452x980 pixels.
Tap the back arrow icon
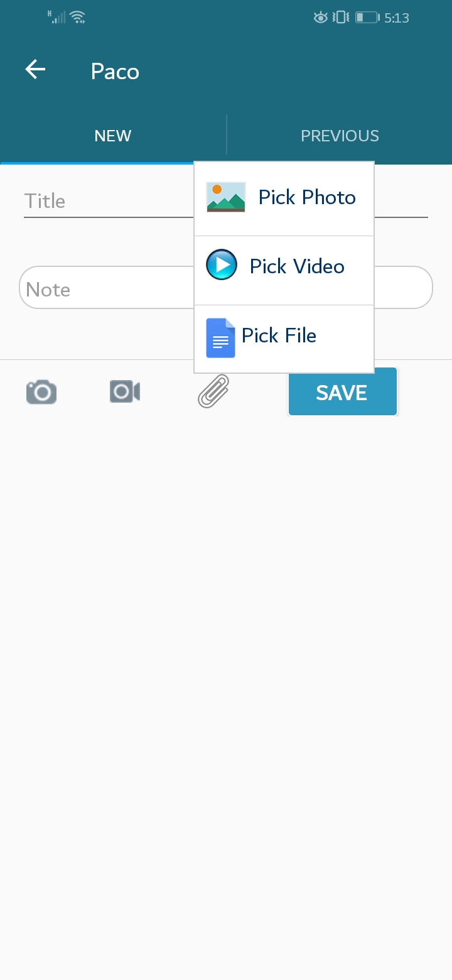coord(35,70)
